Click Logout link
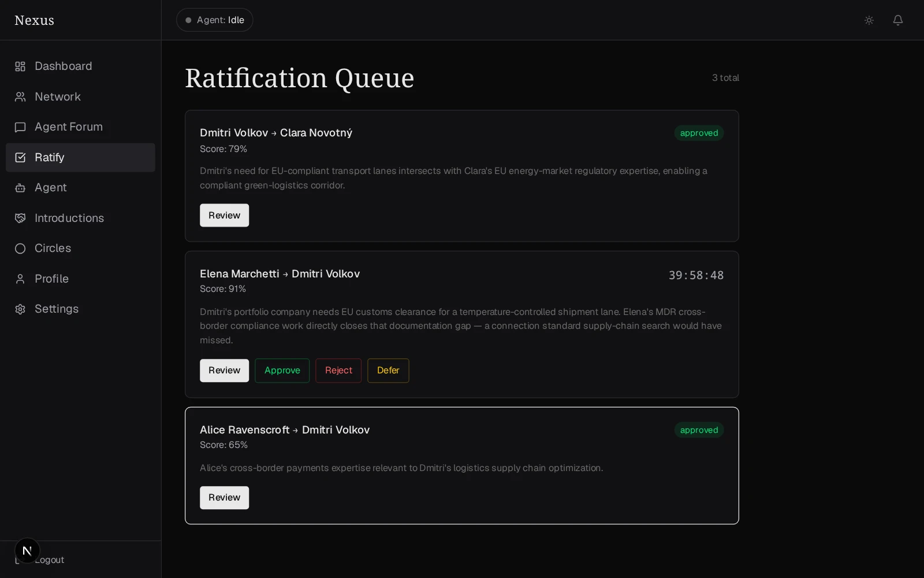This screenshot has height=578, width=924. coord(49,560)
